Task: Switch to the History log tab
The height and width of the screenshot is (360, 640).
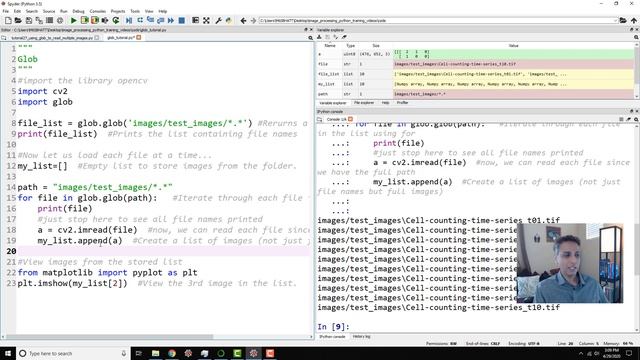Action: (361, 337)
